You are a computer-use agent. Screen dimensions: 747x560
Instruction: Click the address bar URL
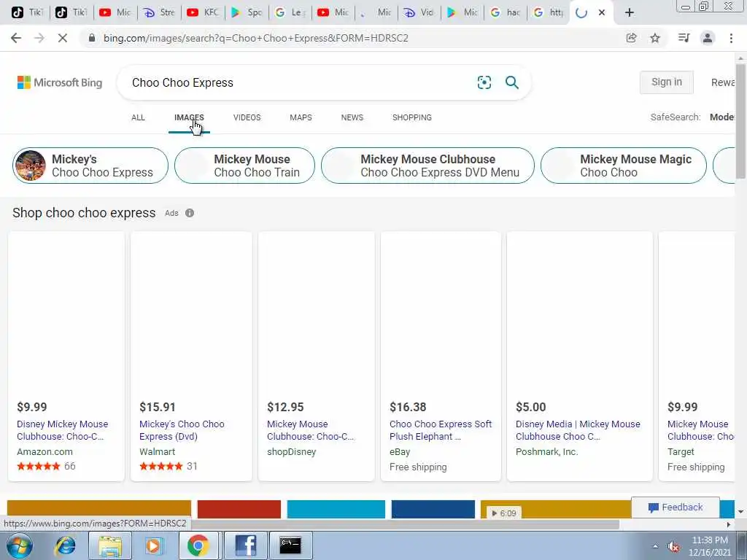pyautogui.click(x=256, y=38)
